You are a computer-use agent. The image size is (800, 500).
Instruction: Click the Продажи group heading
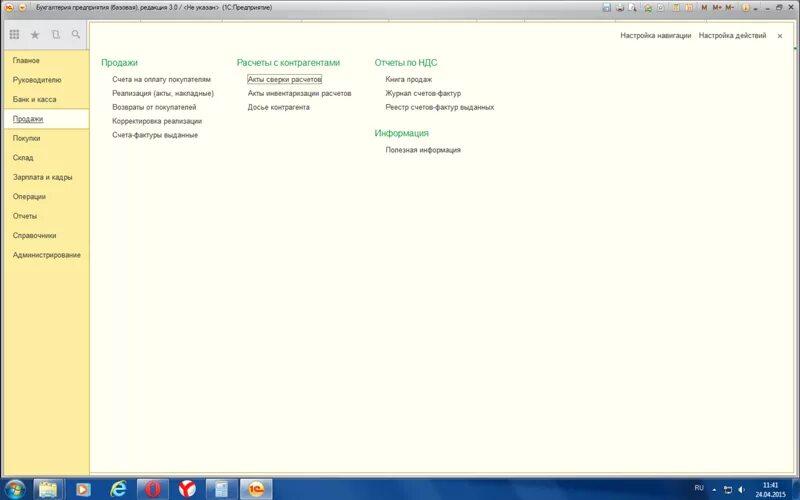pyautogui.click(x=119, y=62)
